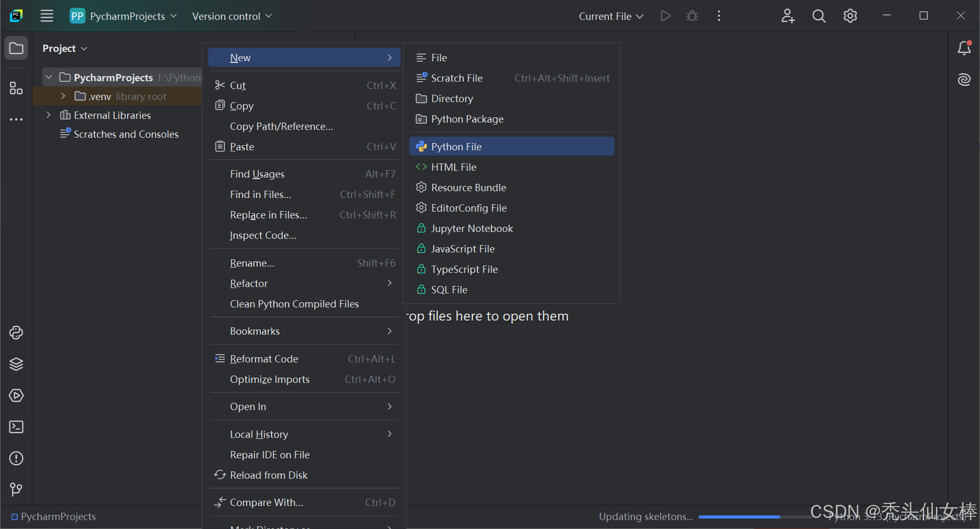Click PycharmProjects breadcrumb in status bar
This screenshot has height=529, width=980.
[x=53, y=516]
